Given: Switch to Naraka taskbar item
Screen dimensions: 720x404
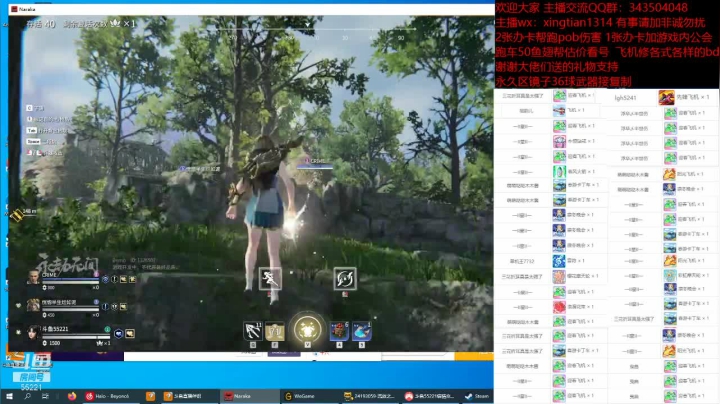Looking at the screenshot, I should [250, 396].
